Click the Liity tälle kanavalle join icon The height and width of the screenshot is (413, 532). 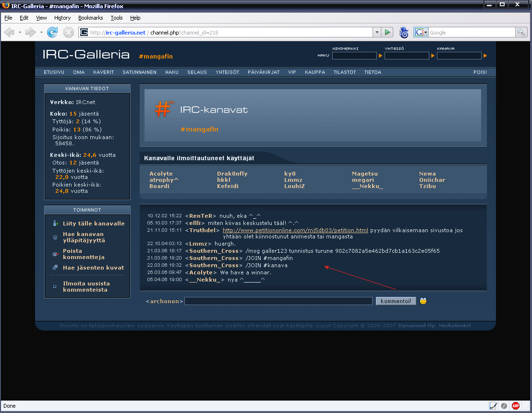[55, 223]
